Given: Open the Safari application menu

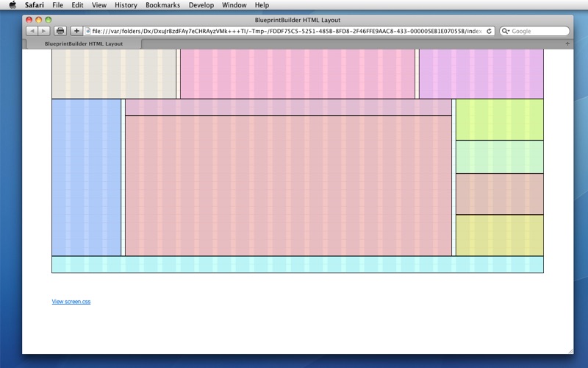Looking at the screenshot, I should point(34,5).
